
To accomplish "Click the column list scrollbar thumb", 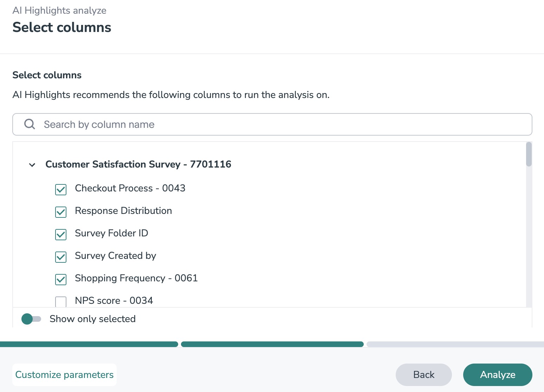I will click(529, 154).
